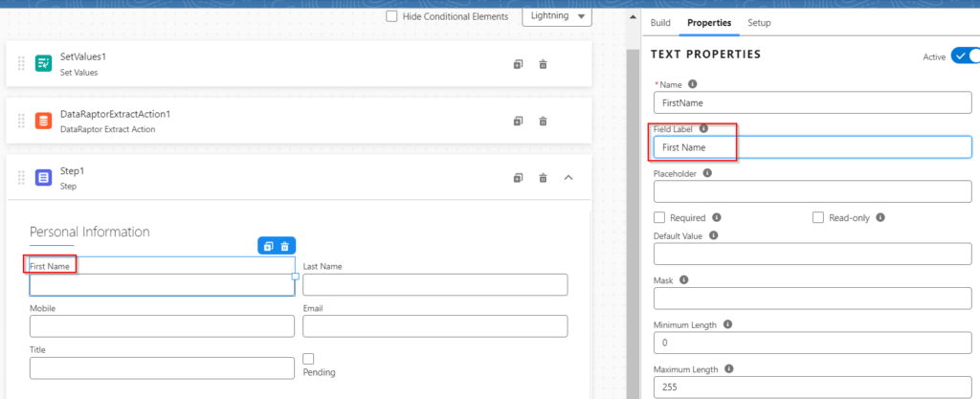The width and height of the screenshot is (980, 399).
Task: Open the Lightning theme dropdown
Action: (x=556, y=16)
